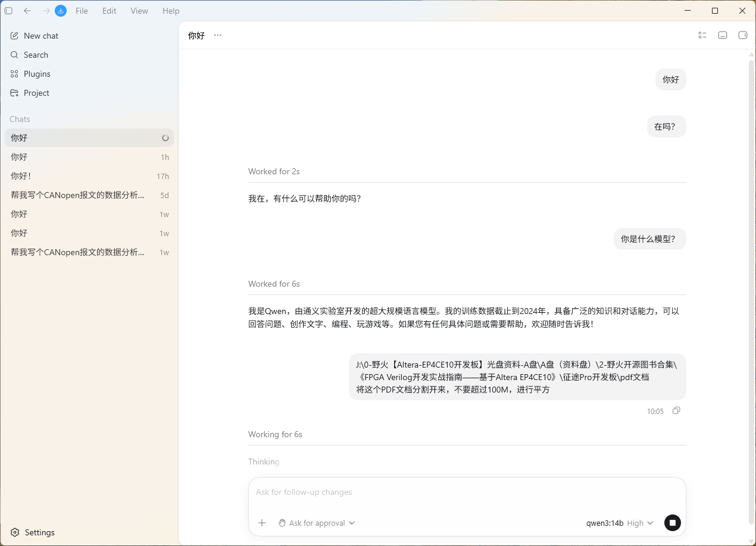Screen dimensions: 756x546
Task: Select the active 你好 chat with spinner
Action: tap(89, 138)
